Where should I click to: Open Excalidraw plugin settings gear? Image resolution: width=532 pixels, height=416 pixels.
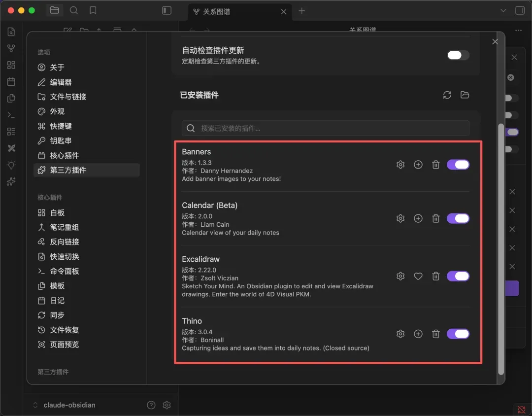point(400,276)
